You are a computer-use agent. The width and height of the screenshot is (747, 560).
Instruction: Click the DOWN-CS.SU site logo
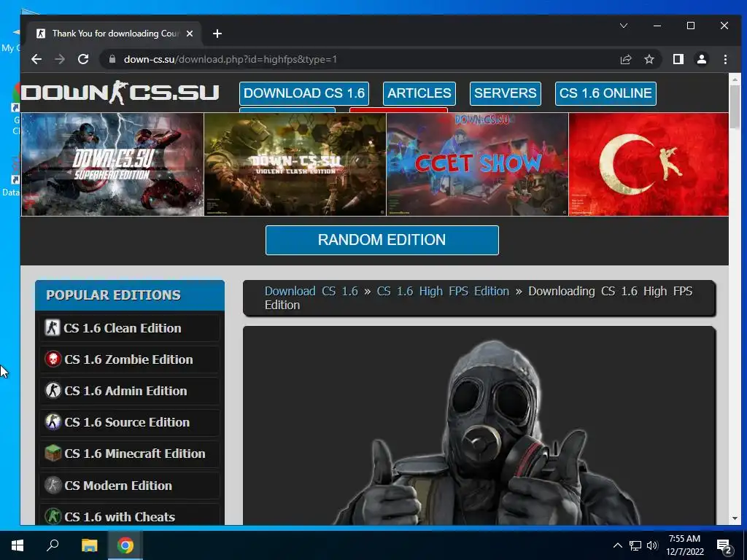[x=120, y=93]
